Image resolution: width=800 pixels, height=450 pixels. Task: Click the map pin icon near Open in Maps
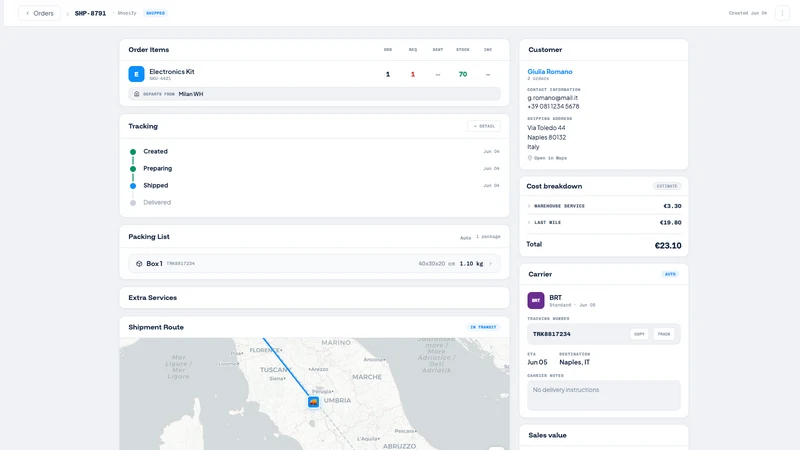click(x=530, y=158)
